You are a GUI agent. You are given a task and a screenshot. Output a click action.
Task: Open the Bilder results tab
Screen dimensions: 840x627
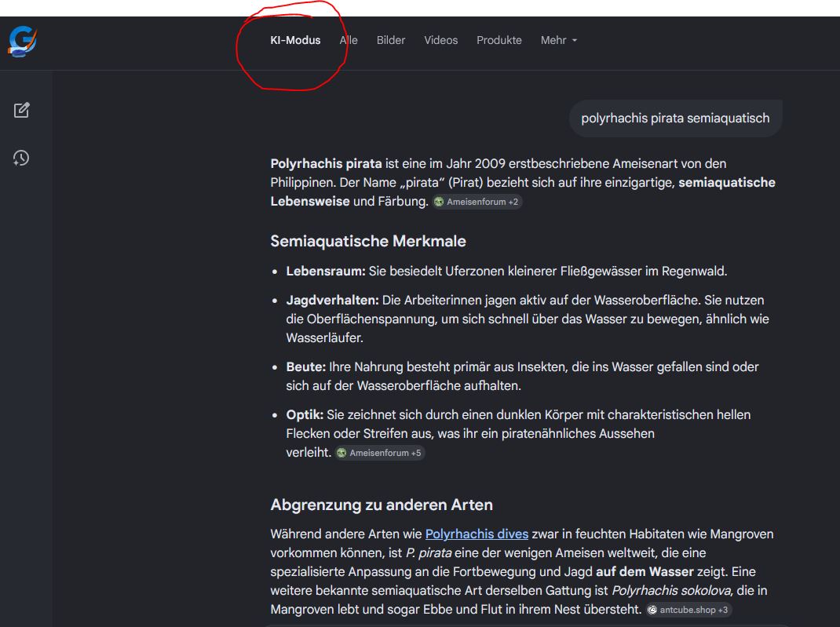391,40
